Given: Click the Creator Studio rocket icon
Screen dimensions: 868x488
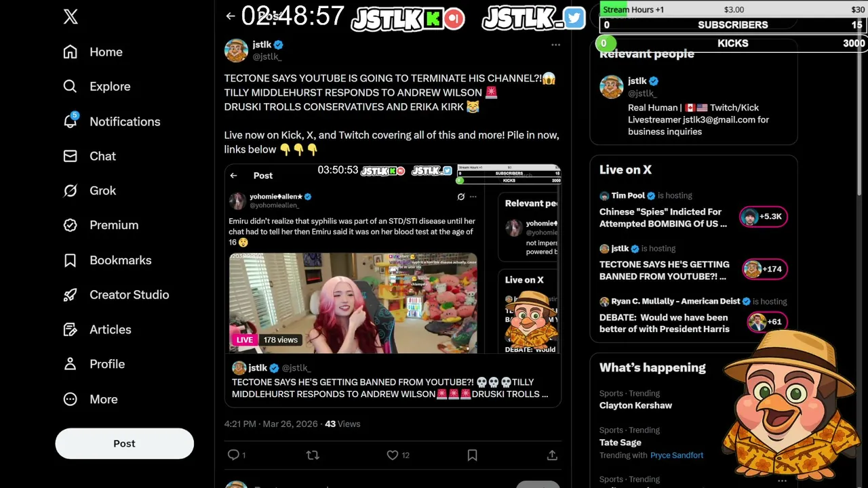Looking at the screenshot, I should click(71, 295).
